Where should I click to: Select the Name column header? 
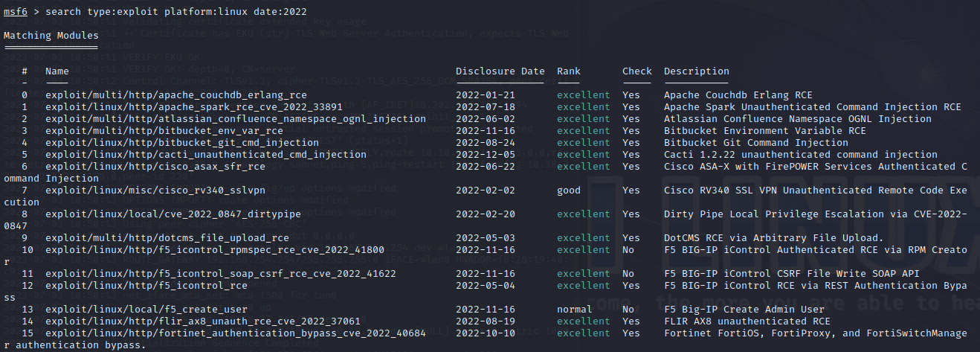click(57, 71)
